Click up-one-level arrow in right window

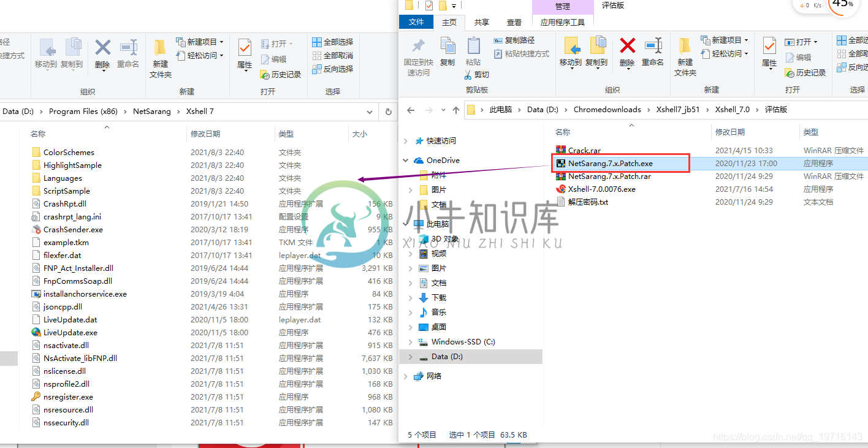pos(455,110)
